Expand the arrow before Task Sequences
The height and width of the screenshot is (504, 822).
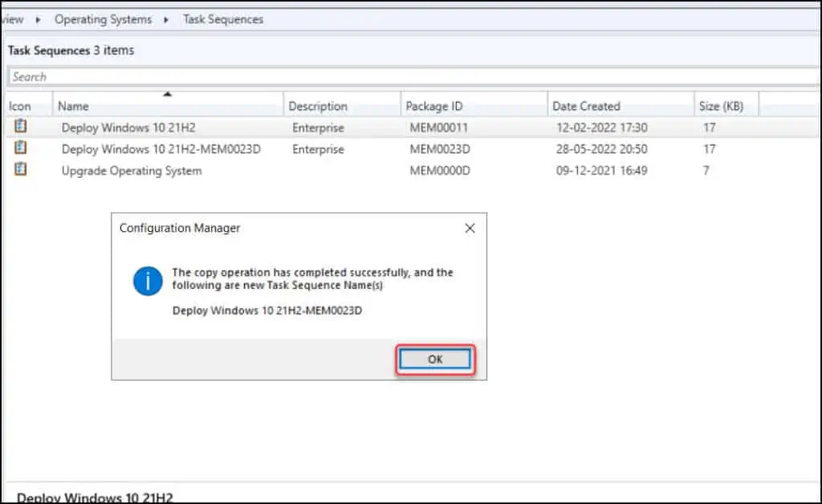(166, 20)
